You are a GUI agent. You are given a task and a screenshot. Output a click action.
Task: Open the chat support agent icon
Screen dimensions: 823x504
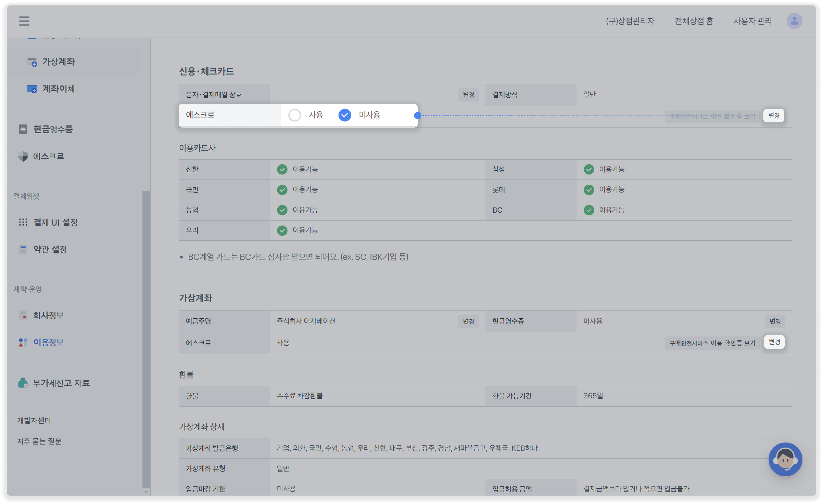785,459
